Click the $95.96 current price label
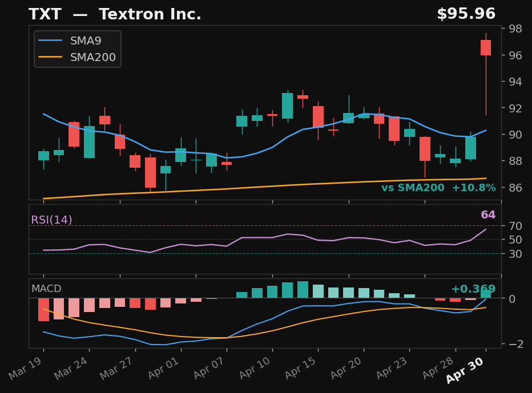532x393 pixels. point(466,14)
